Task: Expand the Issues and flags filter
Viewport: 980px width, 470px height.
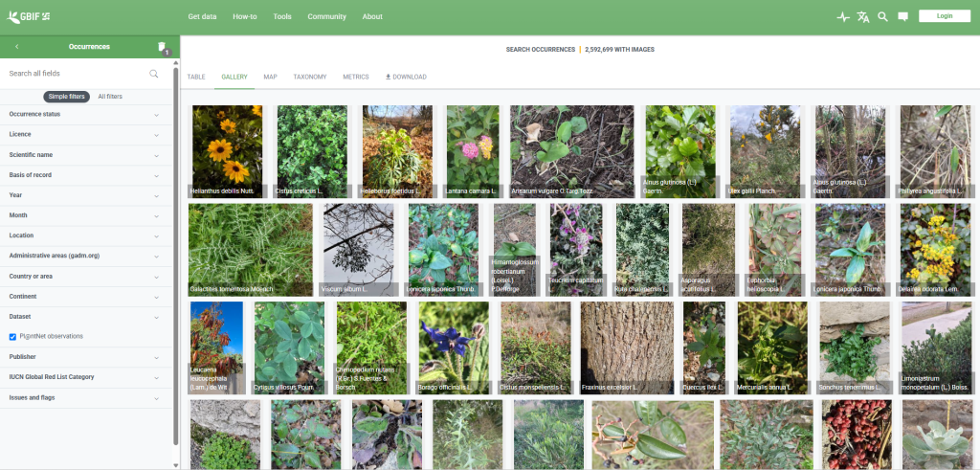Action: point(85,398)
